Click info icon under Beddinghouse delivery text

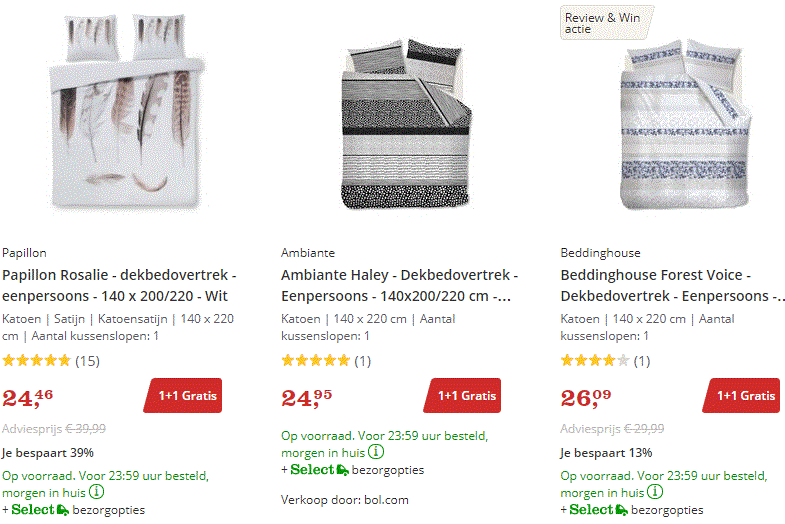tap(656, 492)
